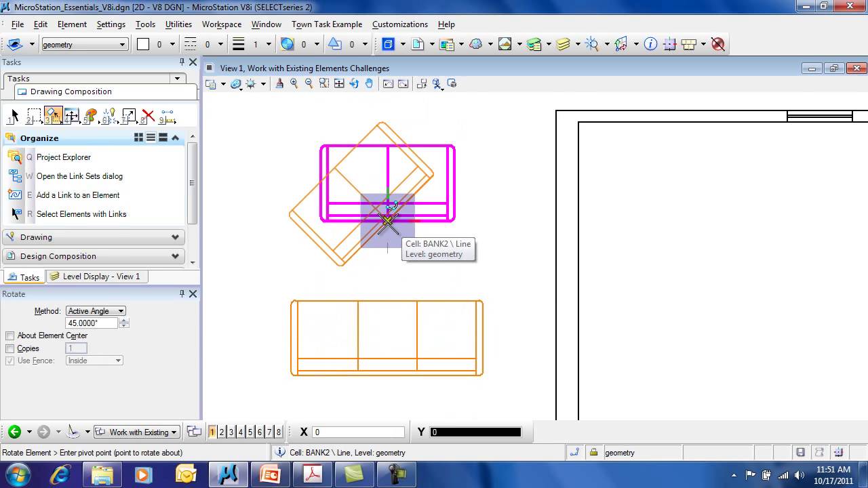Open the active line weight dropdown

coord(269,44)
